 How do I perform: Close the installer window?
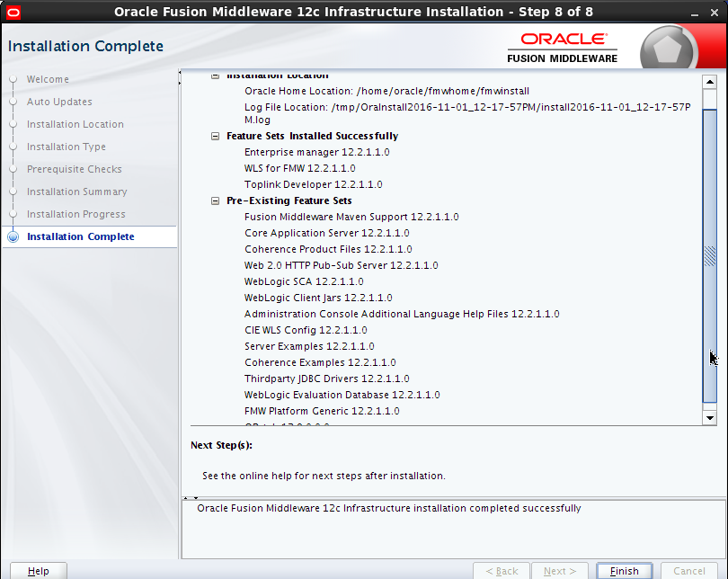pos(715,13)
